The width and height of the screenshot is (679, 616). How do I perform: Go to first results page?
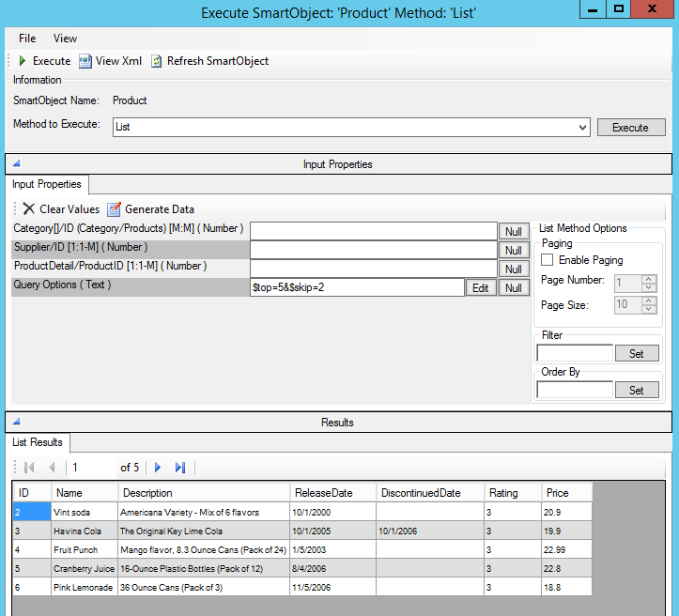click(29, 467)
